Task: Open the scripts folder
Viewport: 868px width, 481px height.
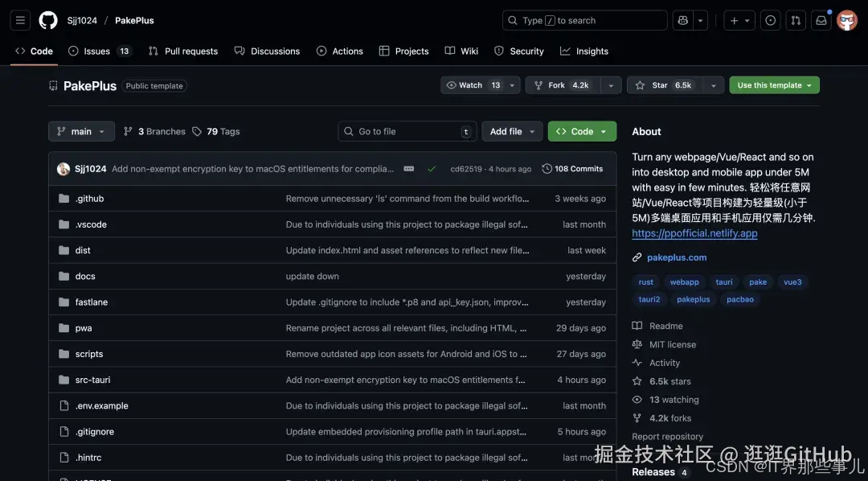Action: (x=89, y=354)
